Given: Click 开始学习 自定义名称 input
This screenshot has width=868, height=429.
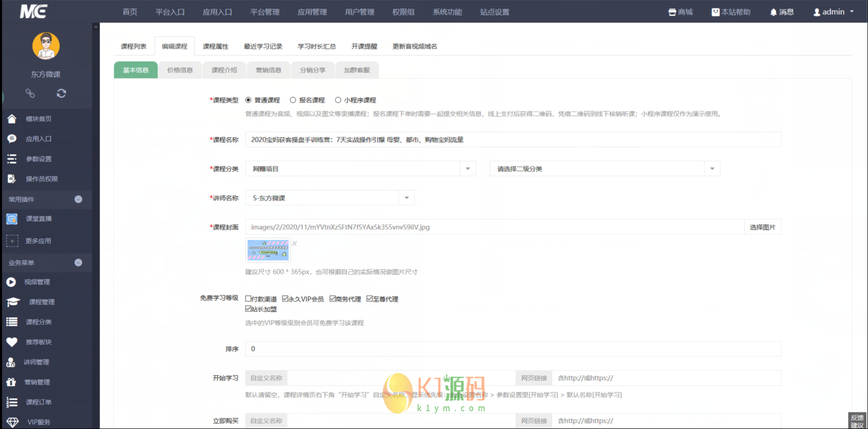Looking at the screenshot, I should 402,378.
